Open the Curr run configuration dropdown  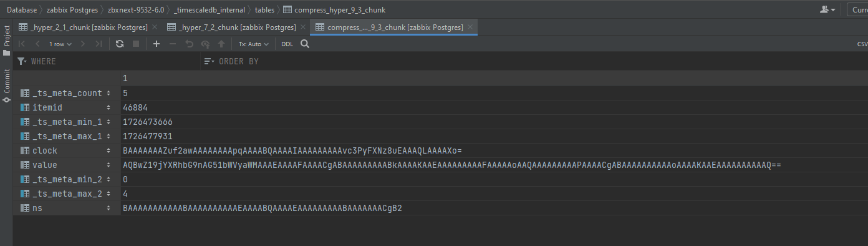tap(857, 9)
